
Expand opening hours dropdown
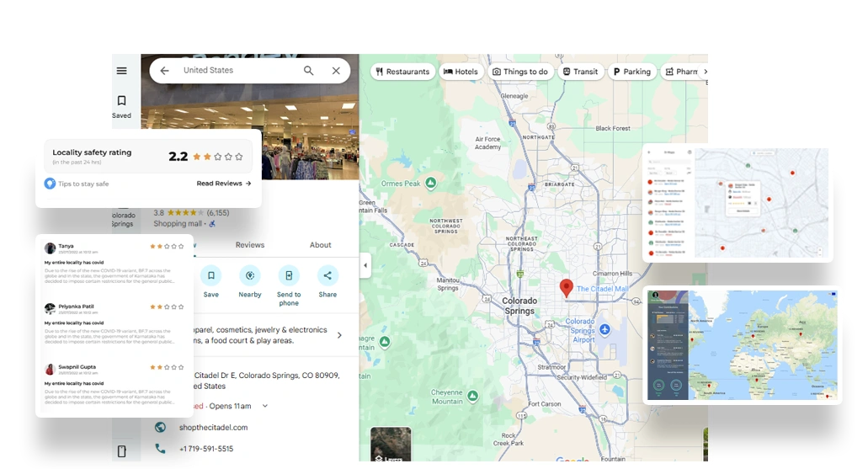tap(265, 406)
